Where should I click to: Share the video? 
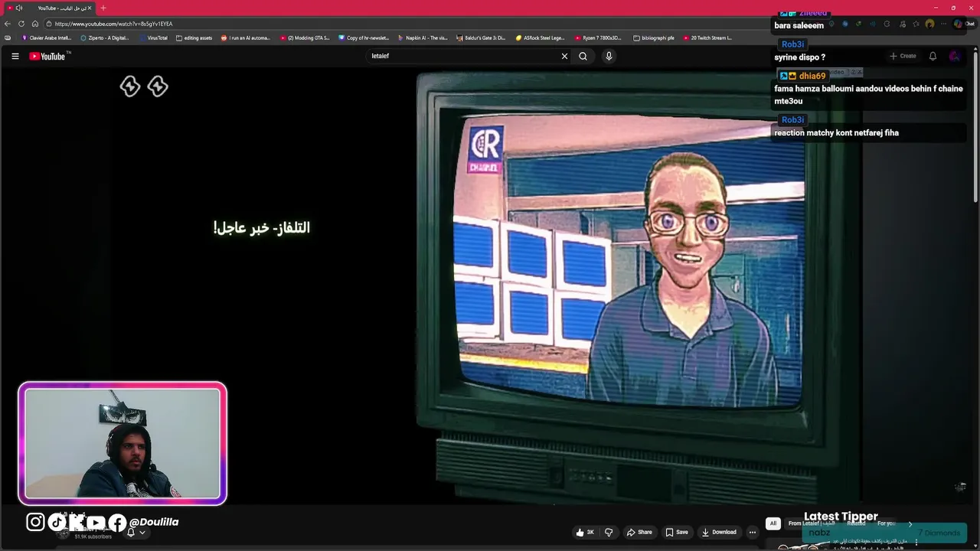(639, 532)
